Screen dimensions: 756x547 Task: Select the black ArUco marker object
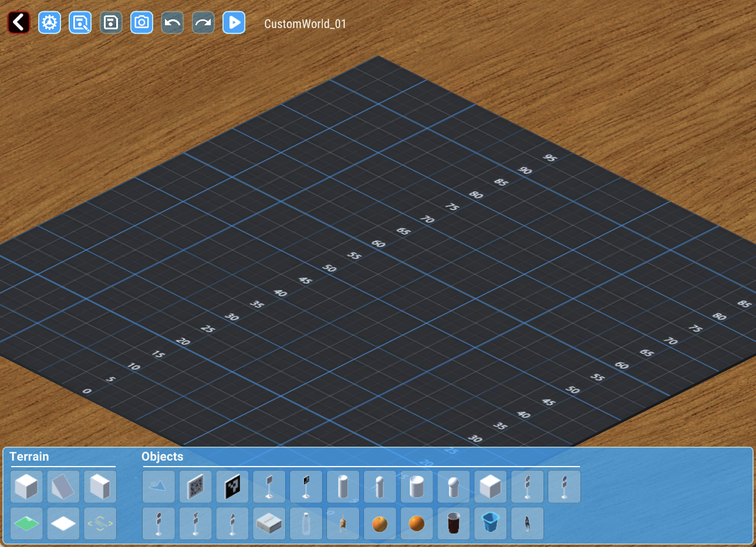click(232, 487)
